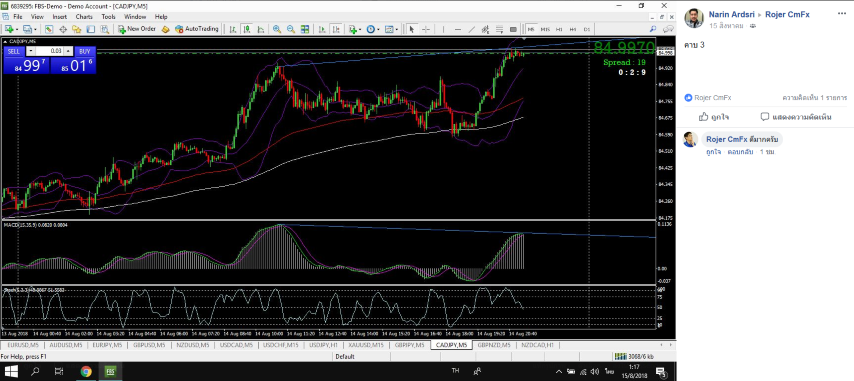
Task: Open the Profiles dropdown arrow
Action: (x=36, y=29)
